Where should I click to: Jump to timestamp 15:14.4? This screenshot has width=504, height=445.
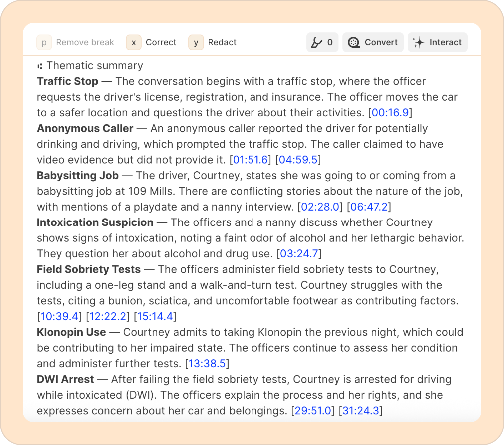tap(155, 316)
